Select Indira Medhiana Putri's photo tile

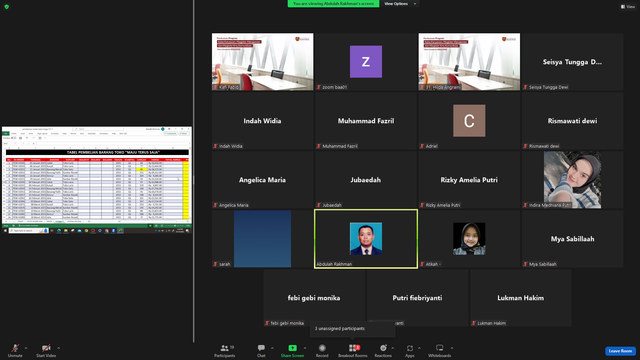(572, 180)
